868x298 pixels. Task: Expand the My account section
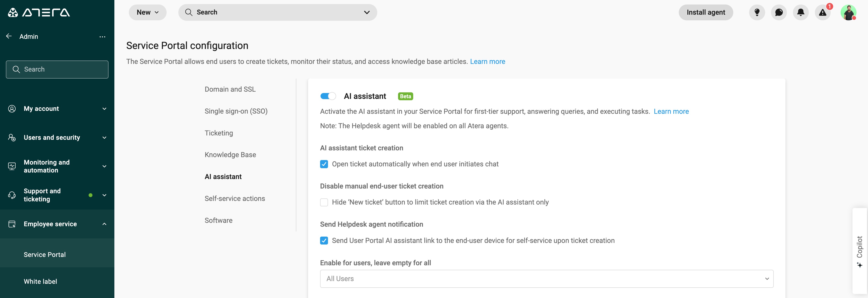(104, 109)
